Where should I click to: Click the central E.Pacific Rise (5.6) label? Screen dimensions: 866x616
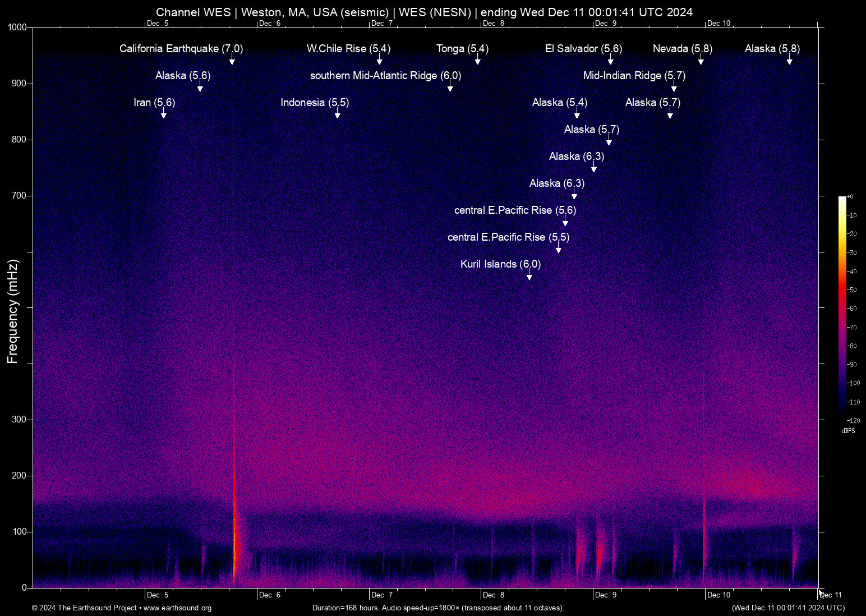(x=515, y=210)
